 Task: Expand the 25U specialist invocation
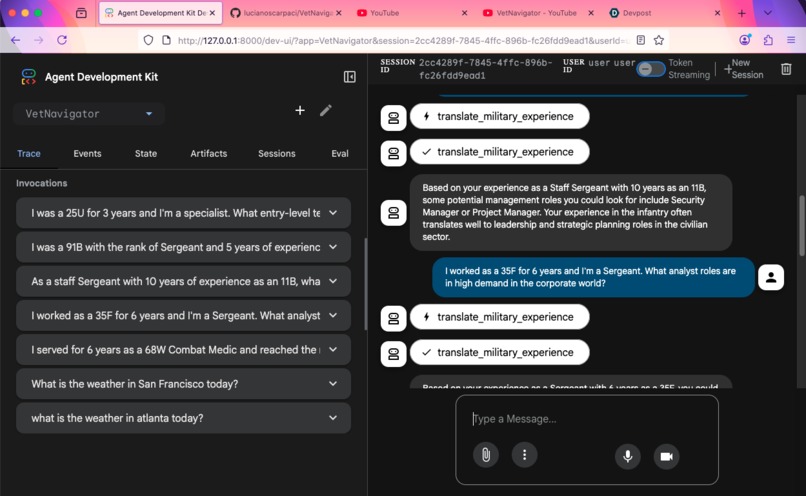(184, 213)
